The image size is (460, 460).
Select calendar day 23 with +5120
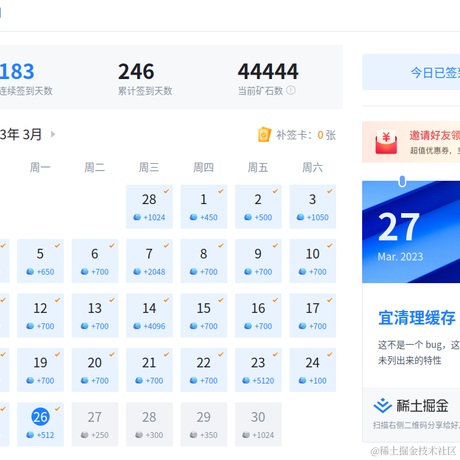258,370
